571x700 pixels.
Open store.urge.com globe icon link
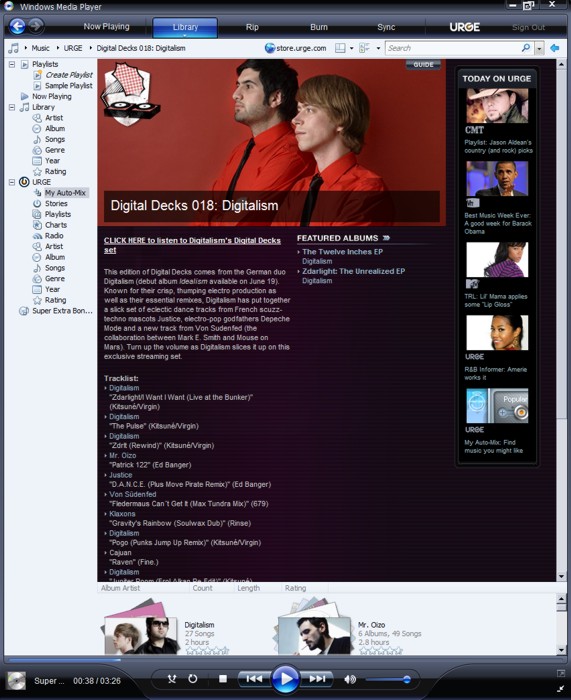tap(270, 48)
